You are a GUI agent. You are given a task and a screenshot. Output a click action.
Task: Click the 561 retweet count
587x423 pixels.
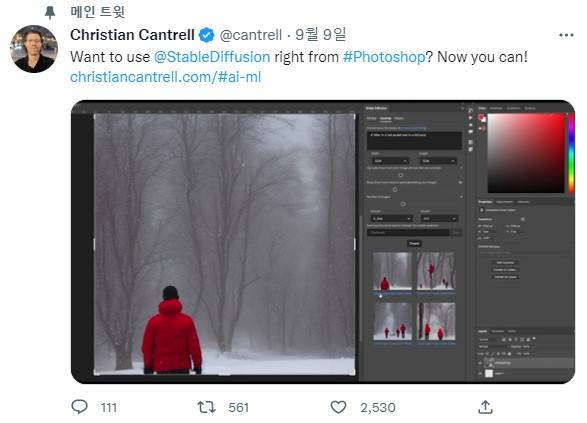[238, 407]
